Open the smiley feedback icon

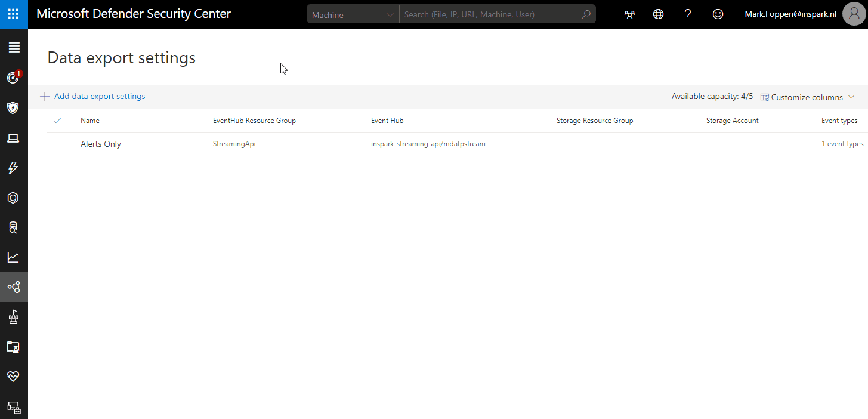718,14
